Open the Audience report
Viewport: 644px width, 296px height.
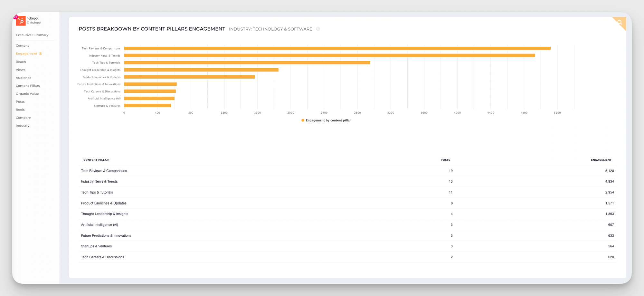[x=23, y=78]
